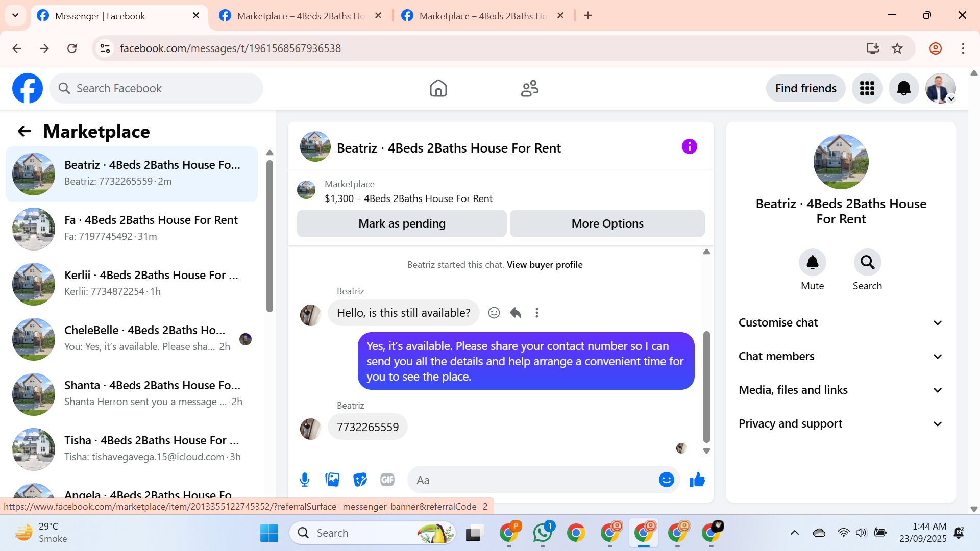Click the browser address bar URL
This screenshot has width=980, height=551.
(x=230, y=48)
